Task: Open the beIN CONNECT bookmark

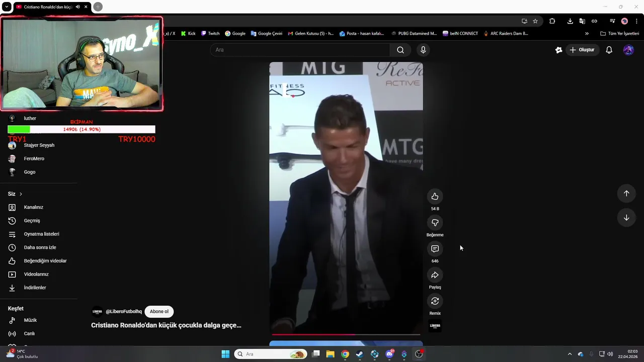Action: tap(460, 34)
